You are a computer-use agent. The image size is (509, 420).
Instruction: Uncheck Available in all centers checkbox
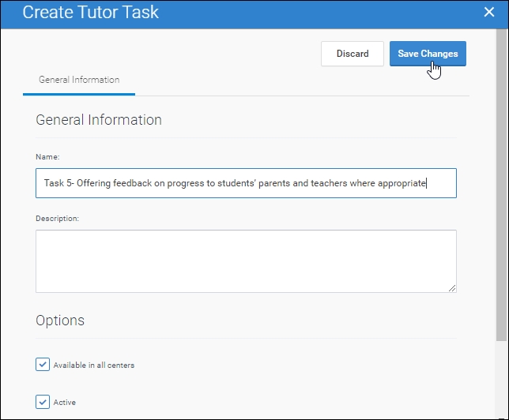click(x=43, y=365)
